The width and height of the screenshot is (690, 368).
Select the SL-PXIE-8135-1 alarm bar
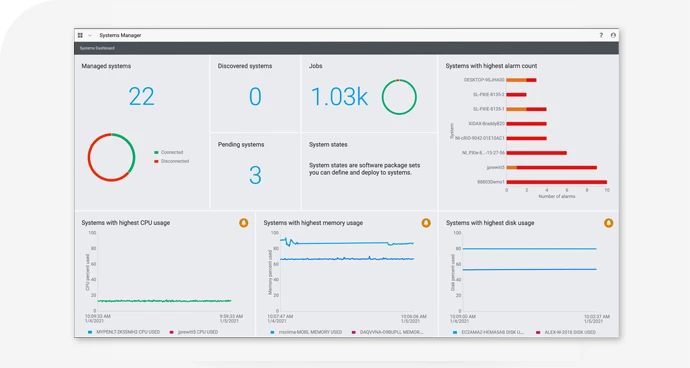(526, 109)
